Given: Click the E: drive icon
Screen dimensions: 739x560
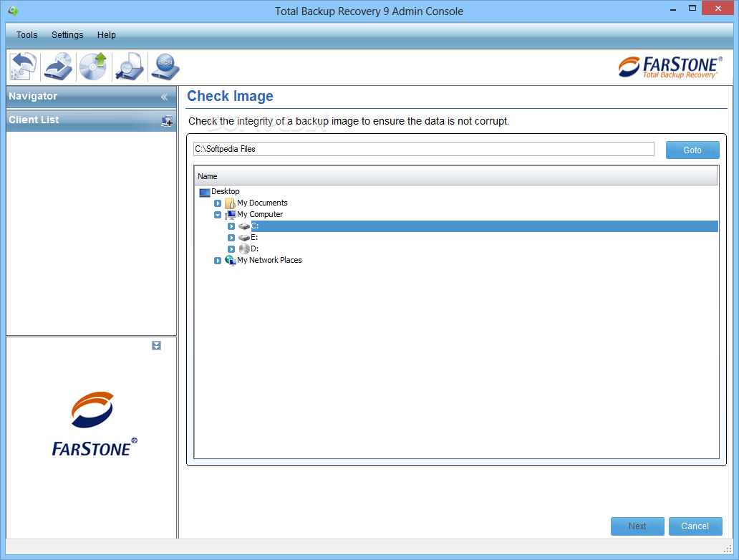Looking at the screenshot, I should (244, 238).
